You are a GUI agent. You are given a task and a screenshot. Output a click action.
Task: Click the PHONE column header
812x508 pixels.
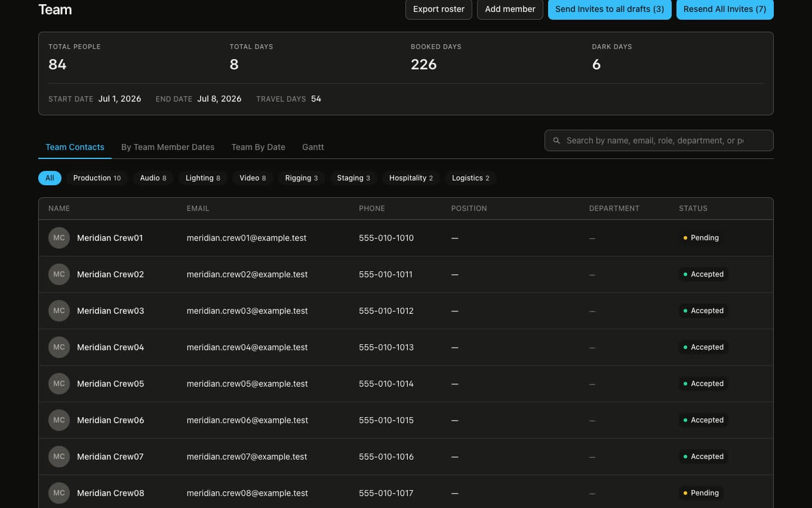pyautogui.click(x=372, y=209)
